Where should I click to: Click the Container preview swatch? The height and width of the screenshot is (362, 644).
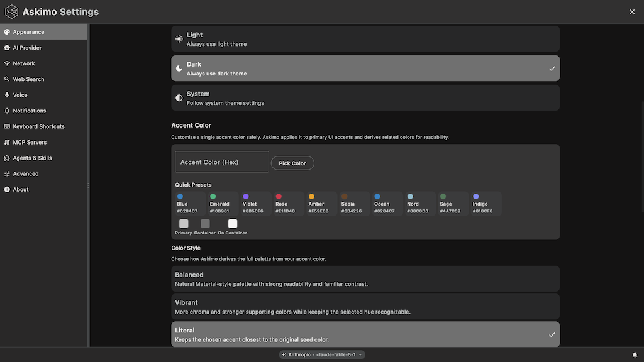point(205,223)
